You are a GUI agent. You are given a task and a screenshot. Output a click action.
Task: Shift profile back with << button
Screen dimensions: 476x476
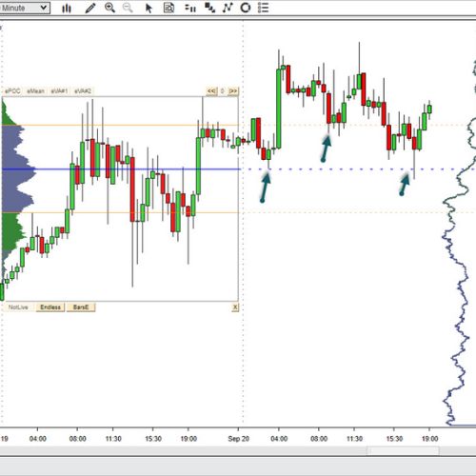coord(211,91)
